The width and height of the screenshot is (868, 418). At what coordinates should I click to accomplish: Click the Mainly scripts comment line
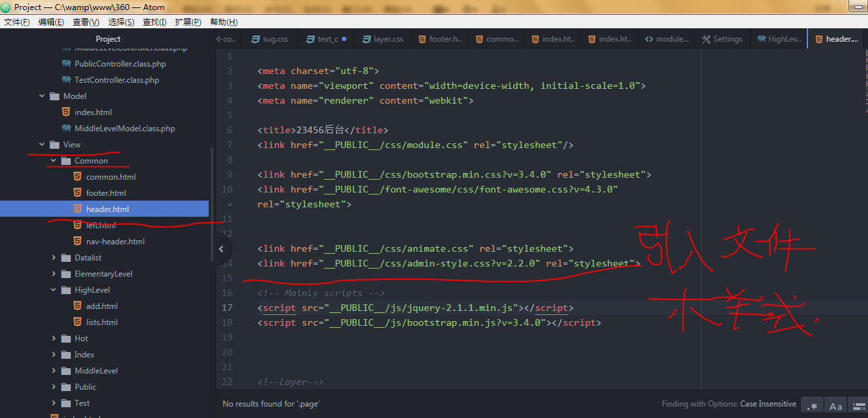pos(321,293)
